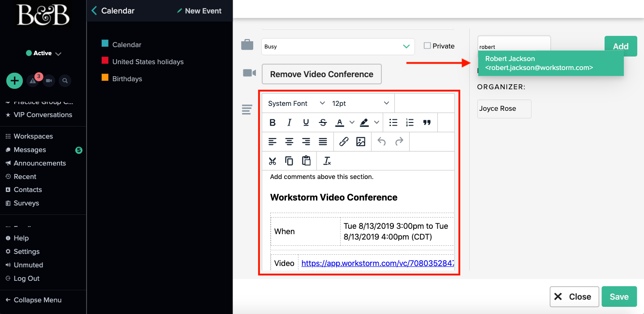Screen dimensions: 644x314
Task: Insert an image into the description
Action: tap(361, 142)
